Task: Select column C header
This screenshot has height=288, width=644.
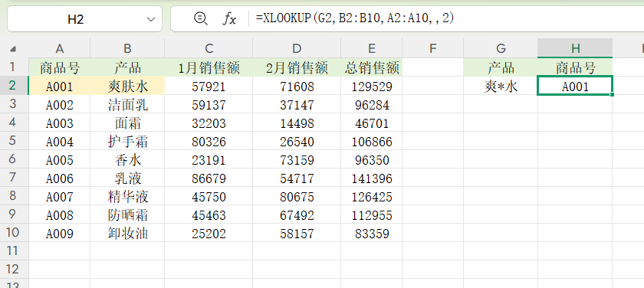Action: tap(209, 48)
